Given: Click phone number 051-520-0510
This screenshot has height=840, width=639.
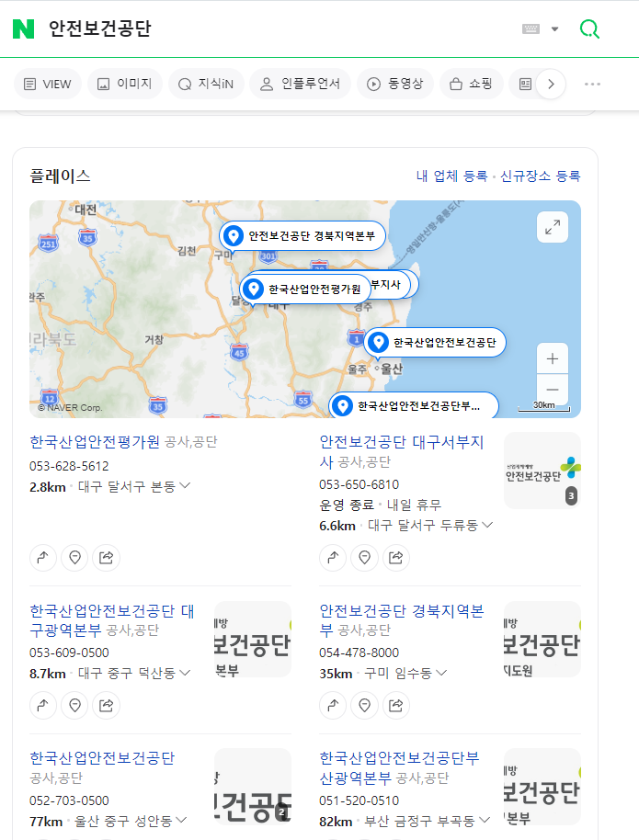Looking at the screenshot, I should (359, 800).
